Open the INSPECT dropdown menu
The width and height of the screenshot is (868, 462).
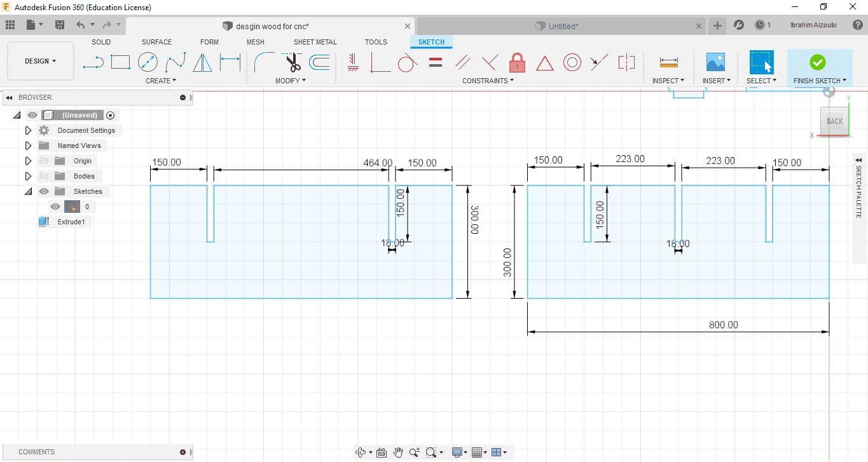[x=668, y=81]
